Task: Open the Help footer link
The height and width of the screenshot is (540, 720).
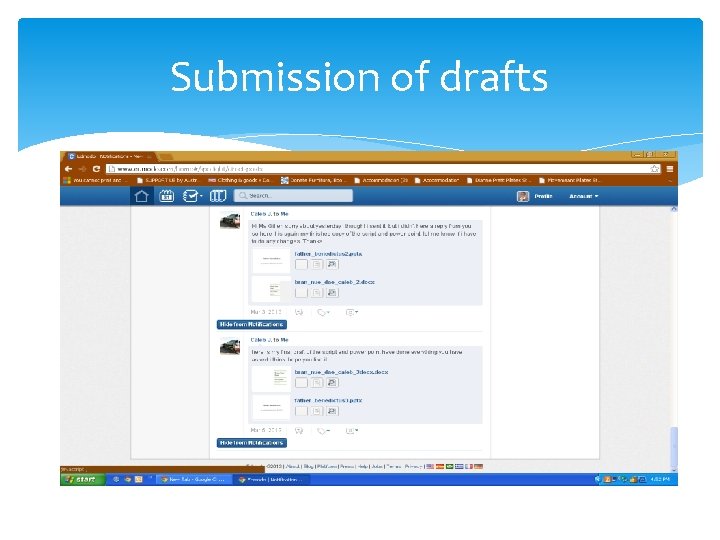Action: pyautogui.click(x=363, y=467)
